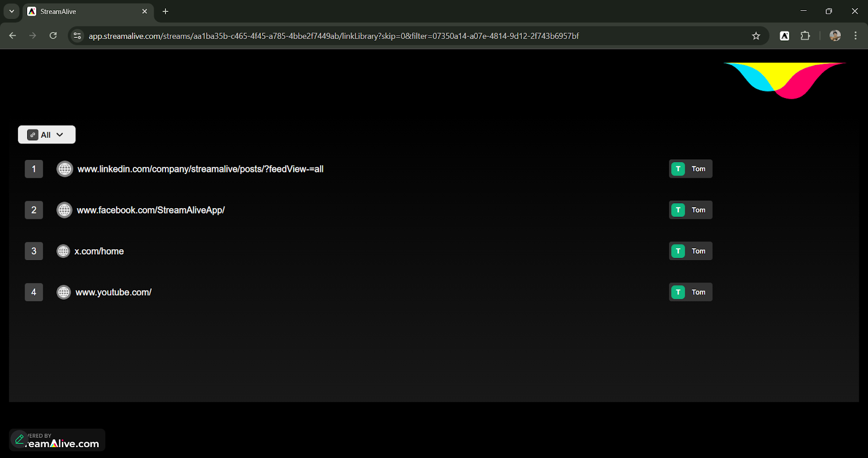Open a new browser tab
This screenshot has width=868, height=458.
tap(165, 11)
